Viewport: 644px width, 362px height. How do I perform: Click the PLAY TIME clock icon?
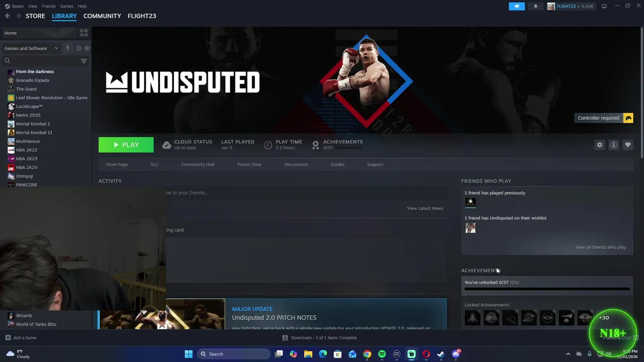tap(268, 145)
